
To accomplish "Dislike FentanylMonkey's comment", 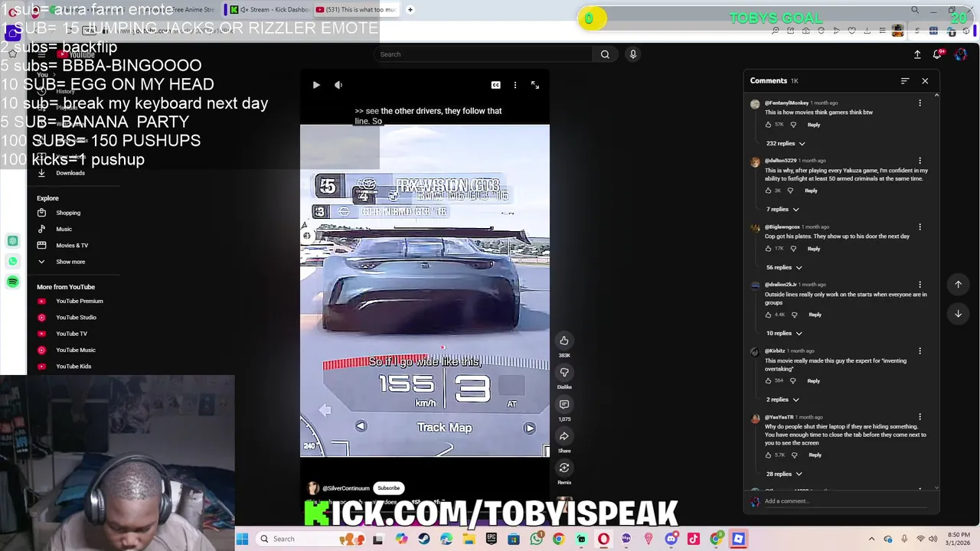I will click(x=793, y=125).
